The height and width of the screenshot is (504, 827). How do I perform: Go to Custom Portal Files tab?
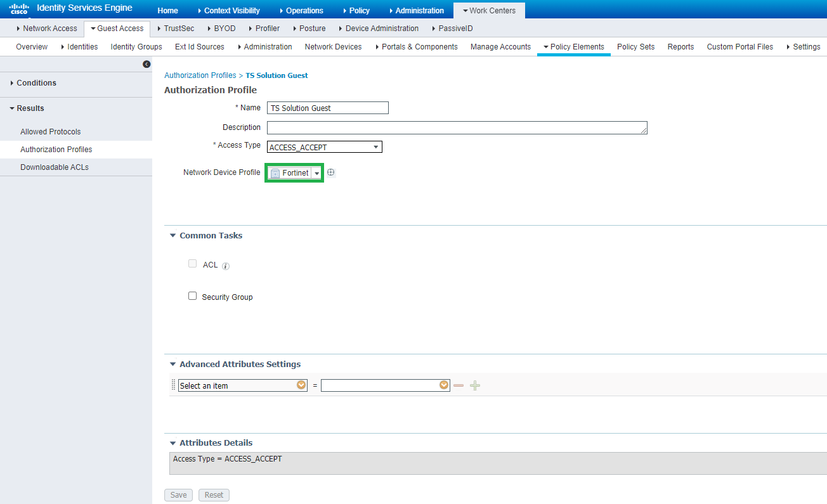coord(740,47)
